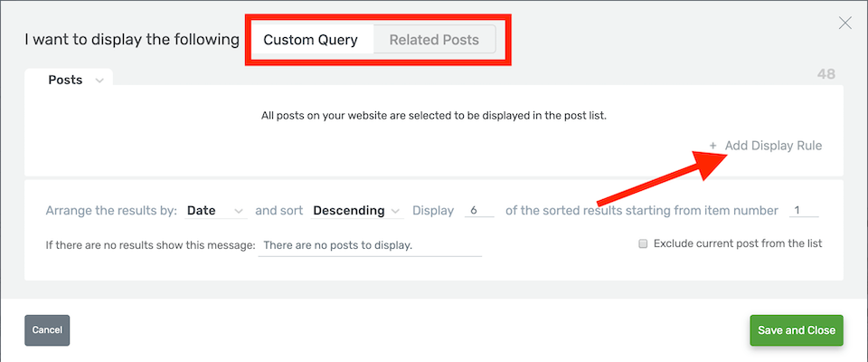868x362 pixels.
Task: Switch to the Custom Query tab
Action: coord(310,40)
